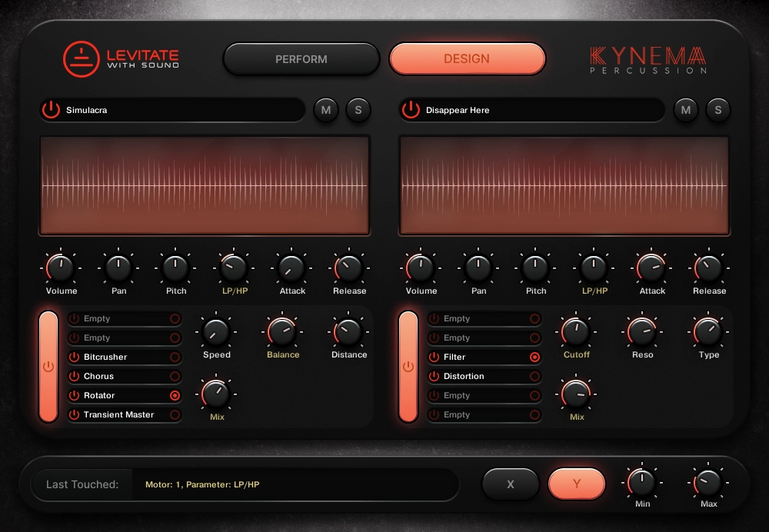
Task: Toggle power icon for Simulacra layer
Action: click(x=51, y=110)
